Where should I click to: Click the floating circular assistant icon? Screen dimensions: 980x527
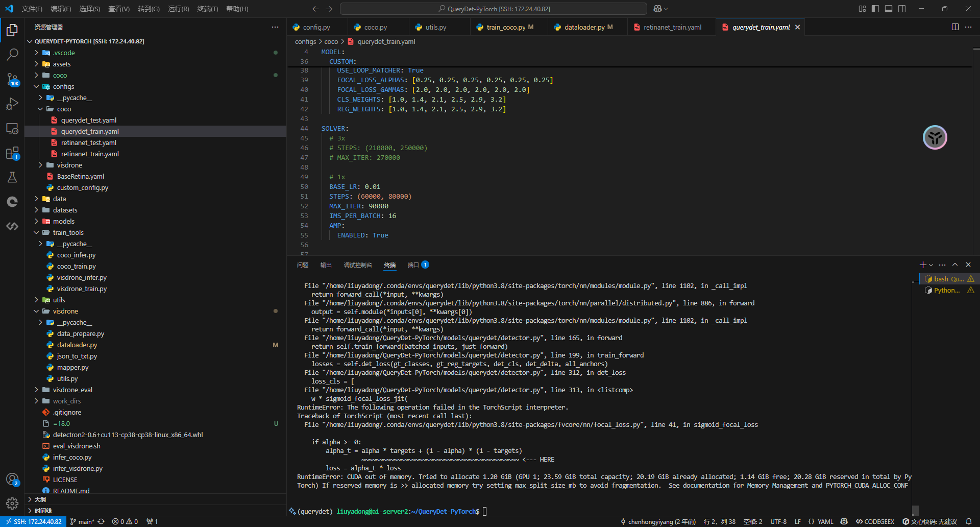pyautogui.click(x=935, y=137)
